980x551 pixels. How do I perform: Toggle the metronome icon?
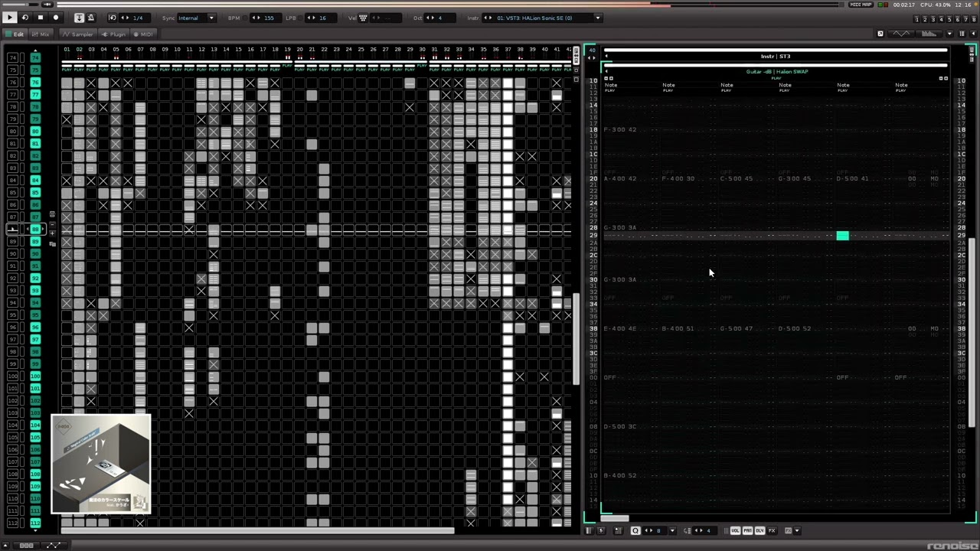coord(91,18)
